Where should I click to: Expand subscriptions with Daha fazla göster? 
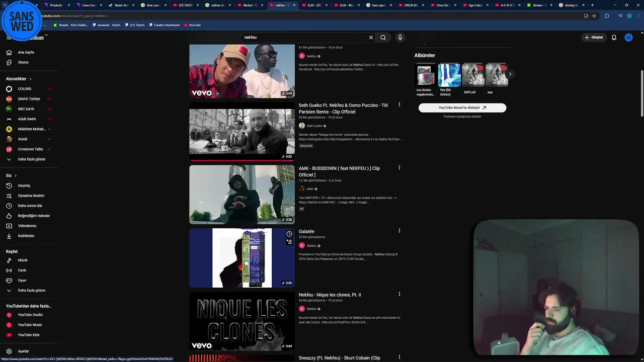click(x=29, y=159)
